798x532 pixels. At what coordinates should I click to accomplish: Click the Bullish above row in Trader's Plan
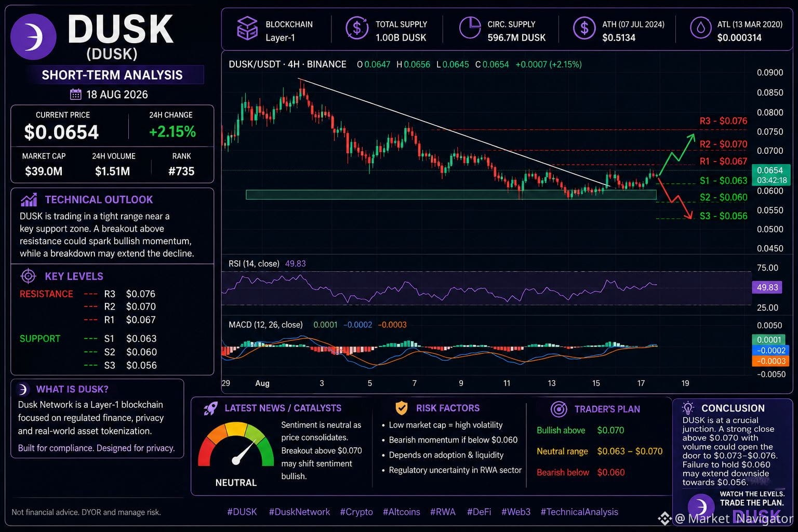(x=580, y=430)
